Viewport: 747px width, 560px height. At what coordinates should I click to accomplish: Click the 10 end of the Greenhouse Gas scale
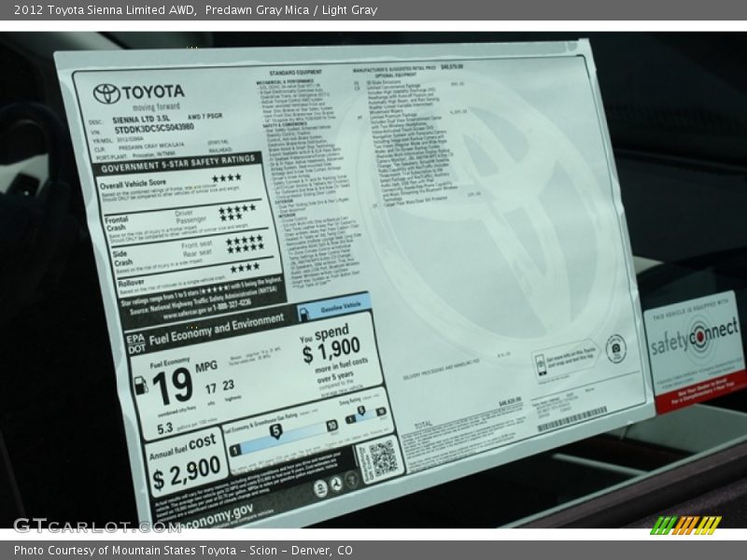coord(331,426)
